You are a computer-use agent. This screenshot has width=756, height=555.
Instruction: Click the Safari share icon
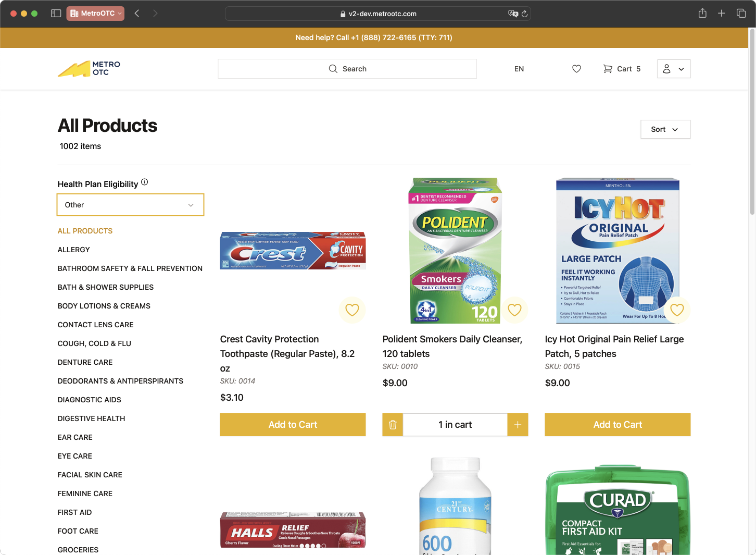coord(702,14)
